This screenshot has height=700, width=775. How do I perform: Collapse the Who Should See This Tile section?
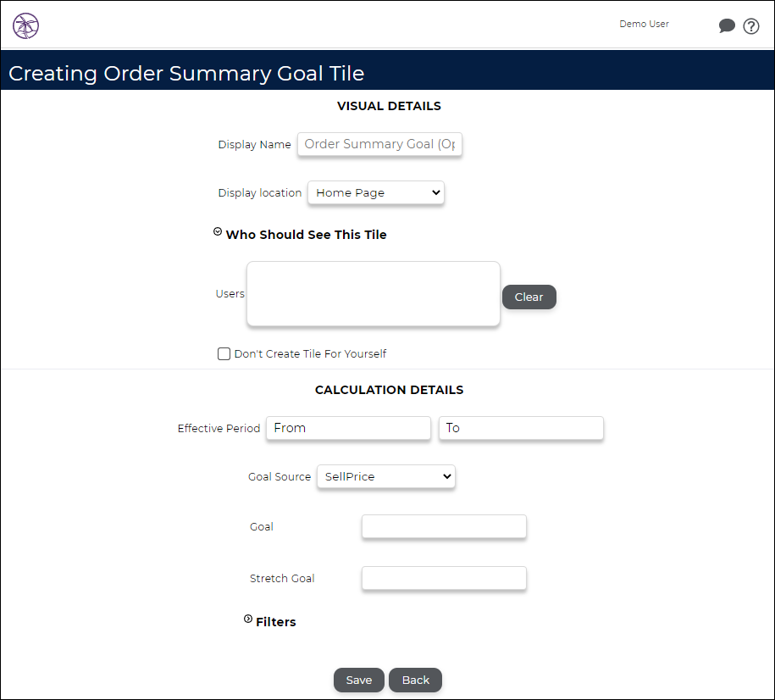point(217,230)
